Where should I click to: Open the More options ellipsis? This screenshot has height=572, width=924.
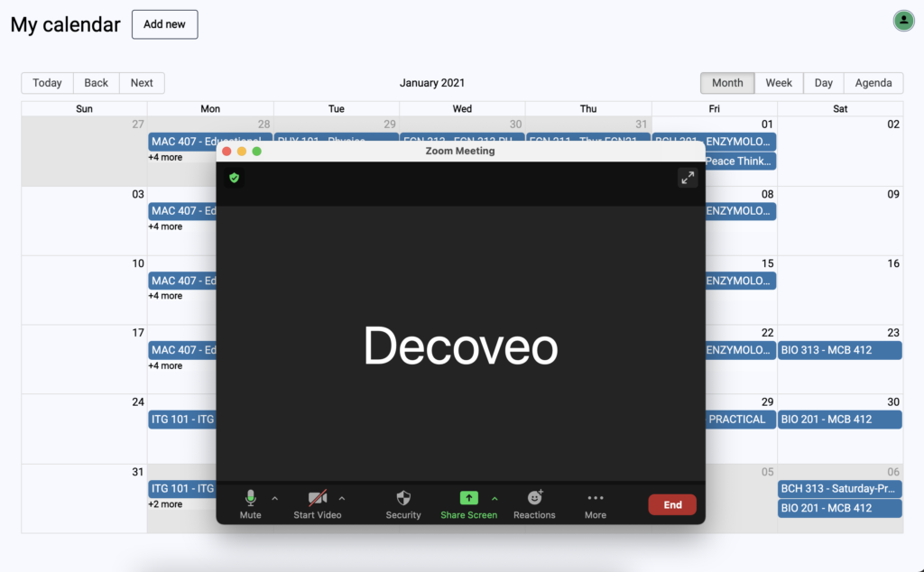[x=595, y=498]
